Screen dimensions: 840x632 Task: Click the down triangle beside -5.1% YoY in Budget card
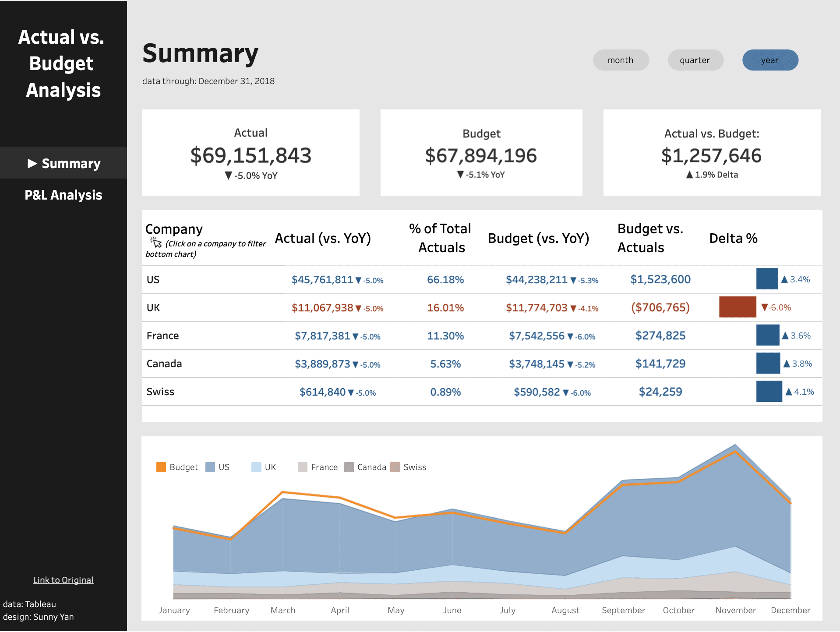[x=460, y=175]
